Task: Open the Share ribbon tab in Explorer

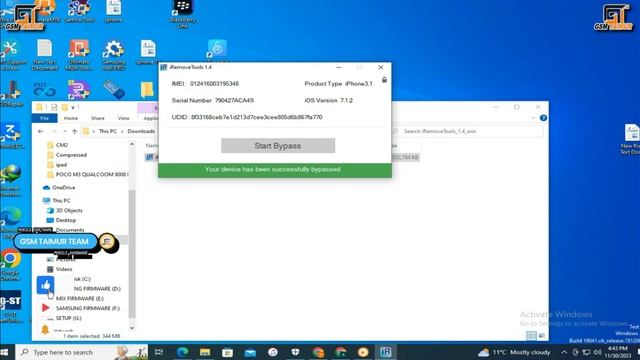Action: tap(98, 118)
